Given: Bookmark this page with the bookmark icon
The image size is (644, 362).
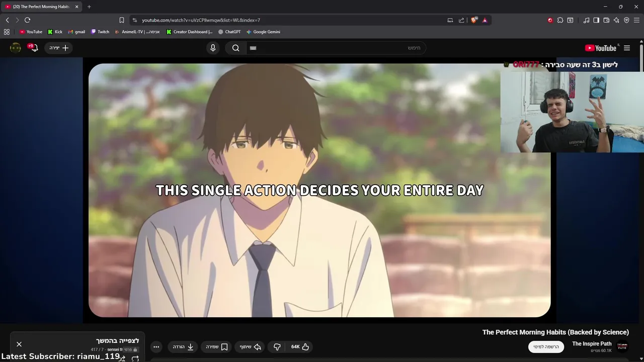Looking at the screenshot, I should [x=121, y=20].
